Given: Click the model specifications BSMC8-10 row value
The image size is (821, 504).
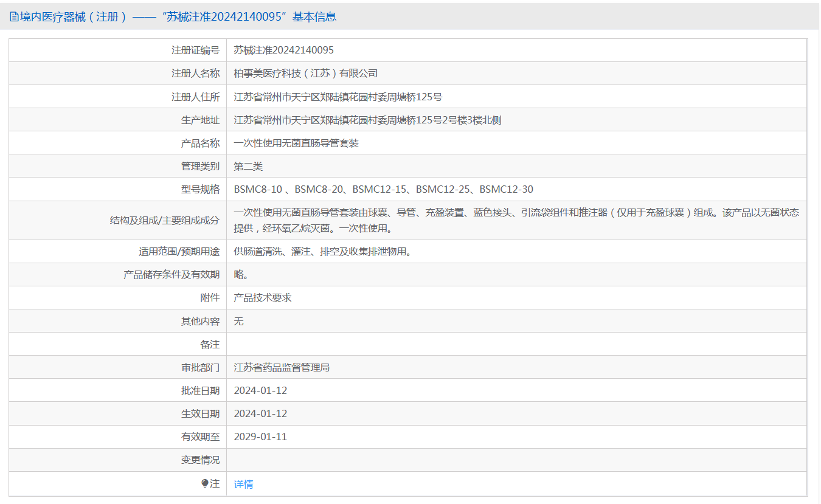Looking at the screenshot, I should (384, 189).
